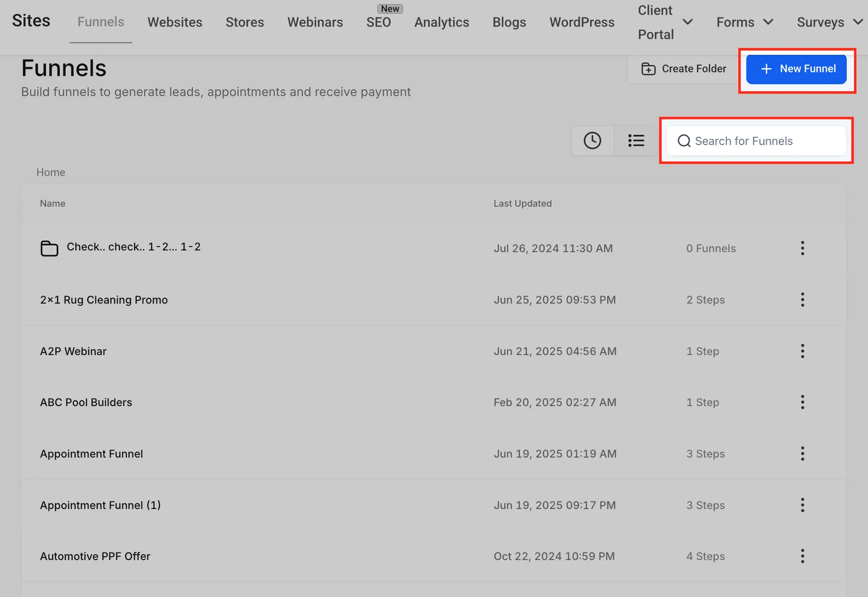Expand the Client Portal dropdown
Viewport: 868px width, 597px height.
665,22
